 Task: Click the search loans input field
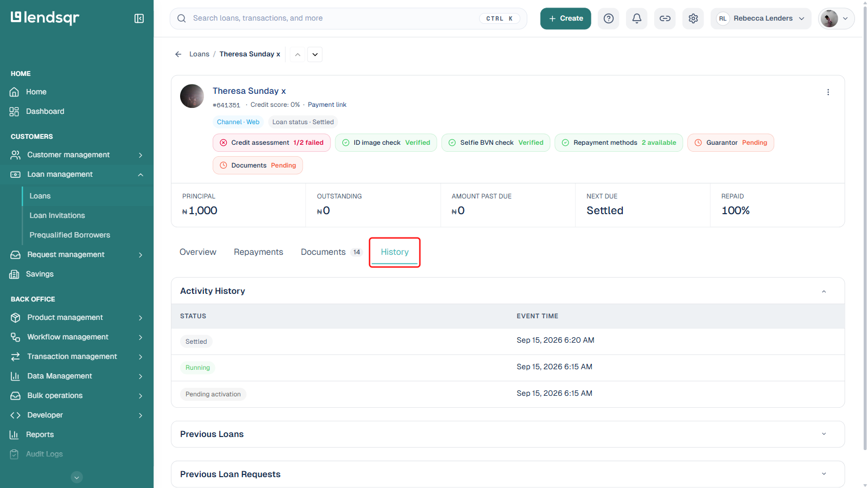(348, 18)
